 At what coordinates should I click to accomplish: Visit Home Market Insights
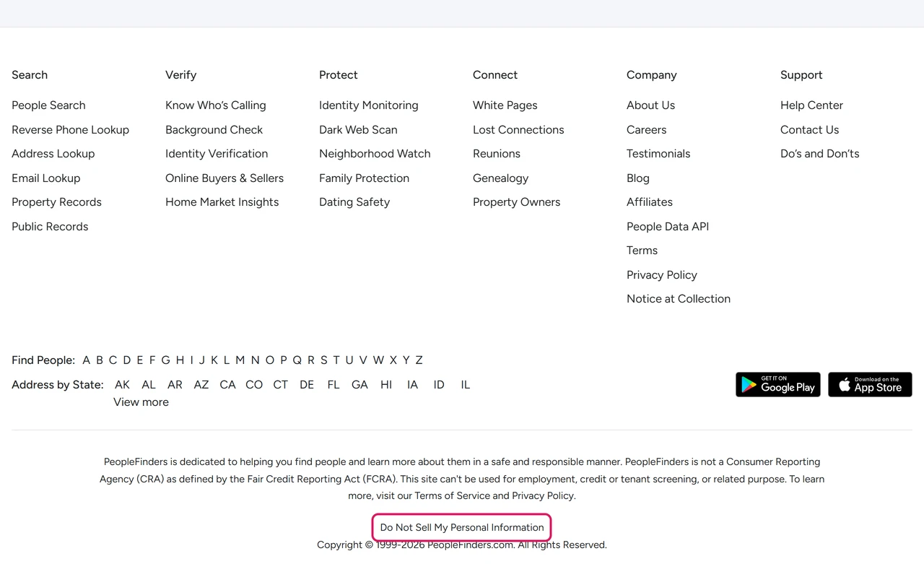222,202
